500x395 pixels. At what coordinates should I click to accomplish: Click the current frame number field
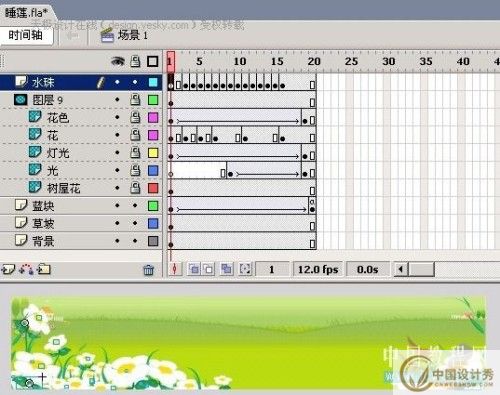[272, 269]
